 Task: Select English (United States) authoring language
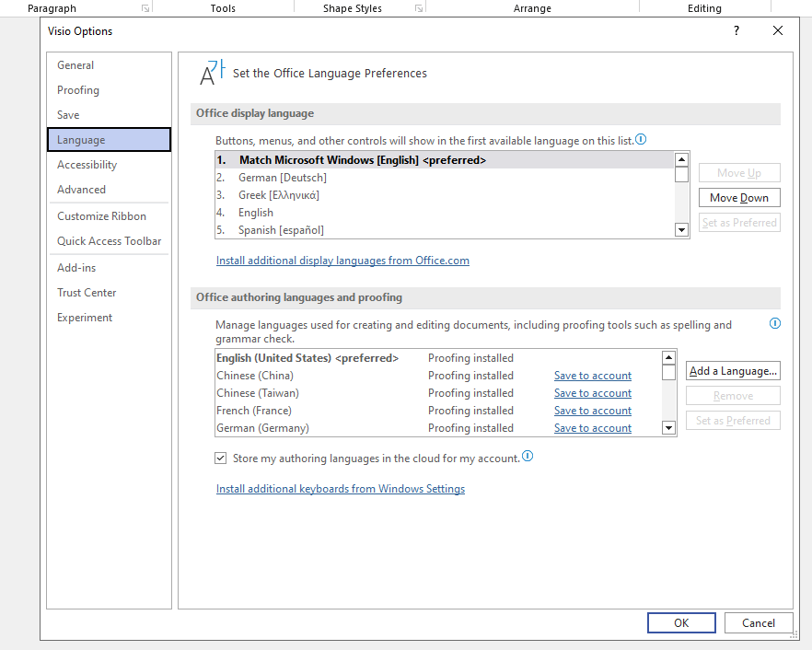pyautogui.click(x=438, y=358)
